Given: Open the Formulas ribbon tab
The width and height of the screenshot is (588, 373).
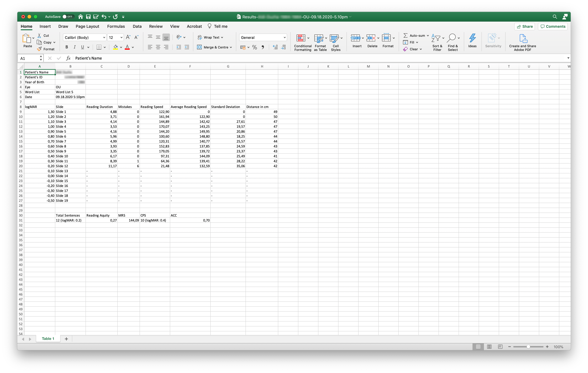Looking at the screenshot, I should coord(116,26).
